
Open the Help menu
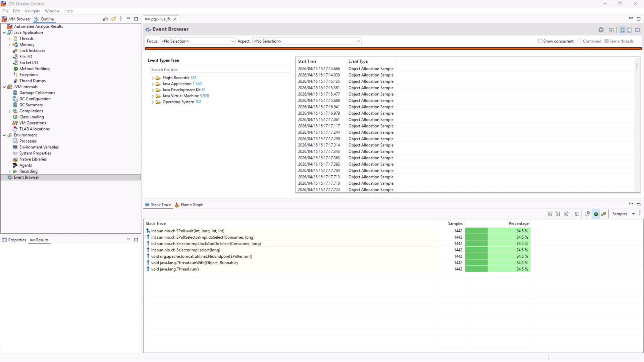click(68, 11)
